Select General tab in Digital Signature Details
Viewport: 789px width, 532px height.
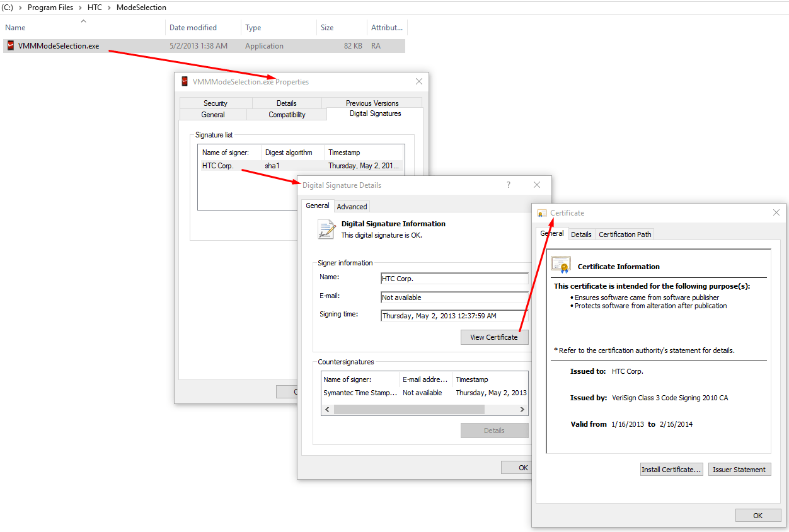pyautogui.click(x=318, y=205)
